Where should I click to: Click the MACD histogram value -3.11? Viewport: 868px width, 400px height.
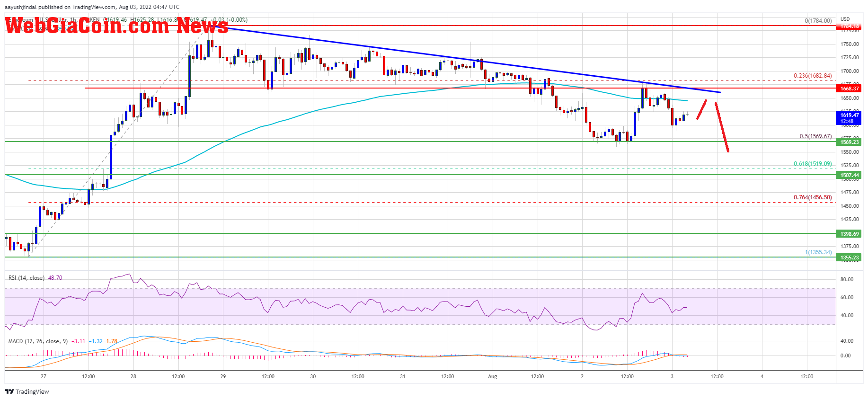[80, 341]
